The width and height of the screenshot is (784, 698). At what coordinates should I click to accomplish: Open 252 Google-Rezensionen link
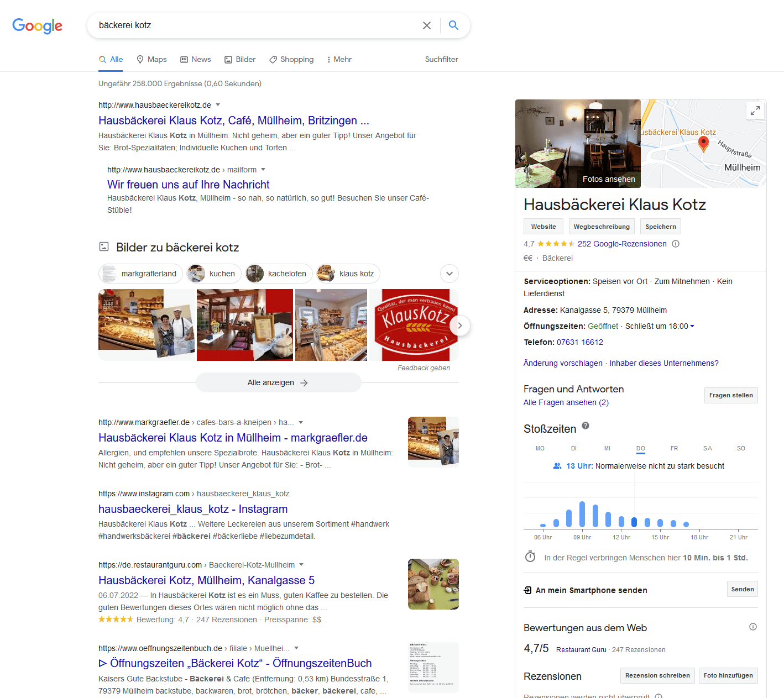[x=622, y=244]
